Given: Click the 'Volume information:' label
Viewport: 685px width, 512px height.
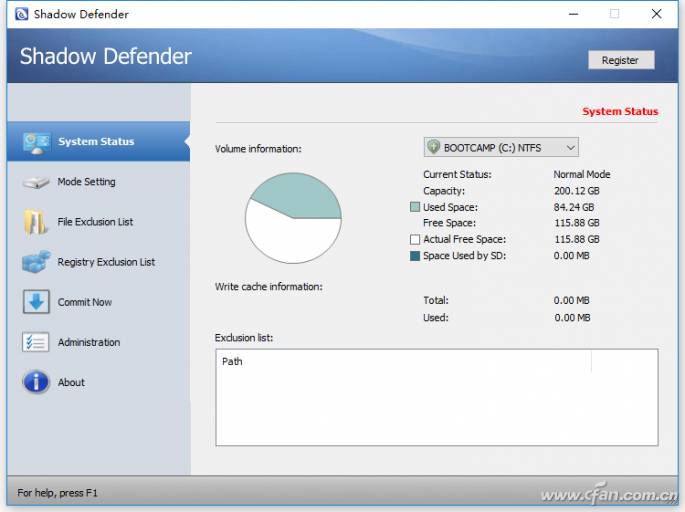Looking at the screenshot, I should click(258, 149).
